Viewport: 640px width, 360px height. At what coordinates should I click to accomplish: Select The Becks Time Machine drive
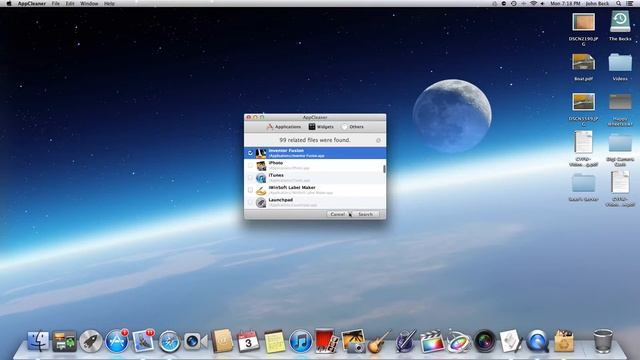pos(620,22)
